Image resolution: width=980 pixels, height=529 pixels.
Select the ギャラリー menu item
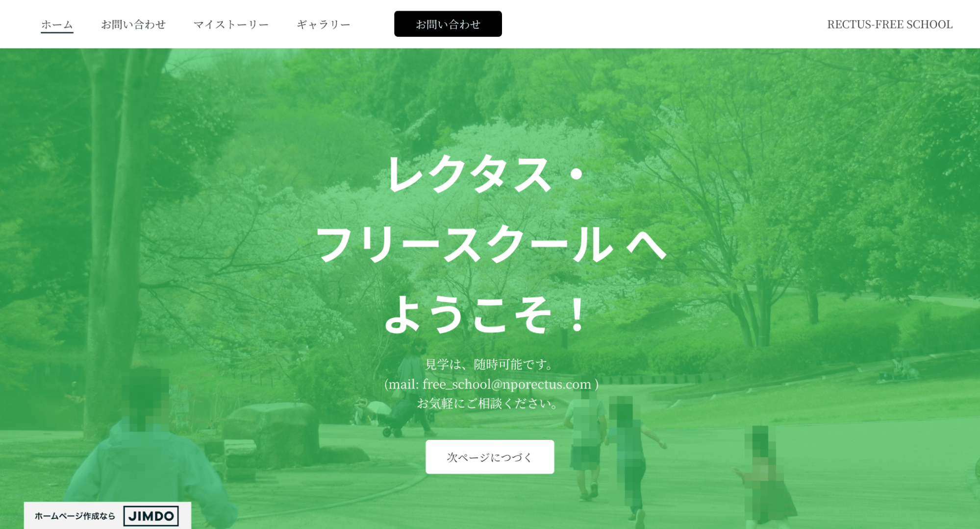pyautogui.click(x=324, y=24)
